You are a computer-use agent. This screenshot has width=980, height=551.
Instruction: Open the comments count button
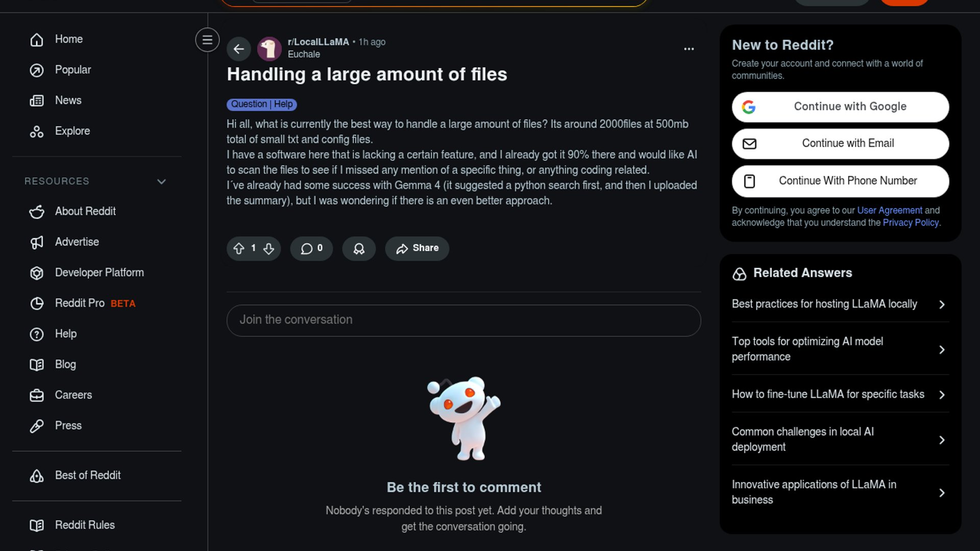coord(311,248)
